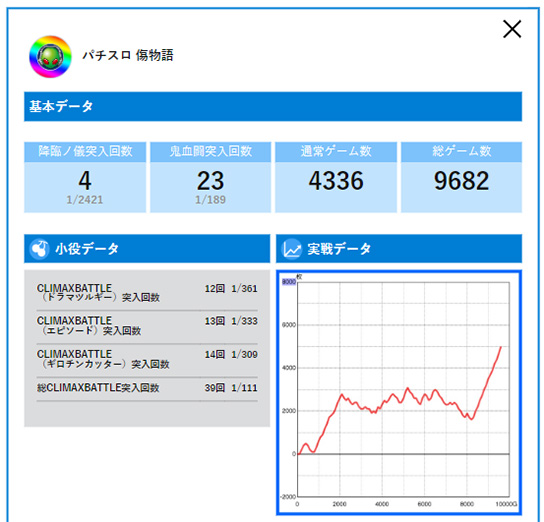The image size is (544, 522).
Task: Close the パチスロ 傷物語 data dialog
Action: 512,29
